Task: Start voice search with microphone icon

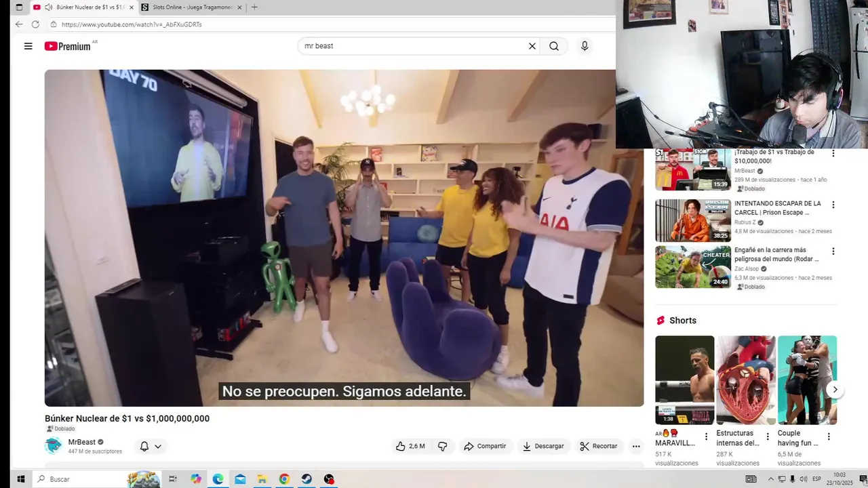Action: click(x=585, y=46)
